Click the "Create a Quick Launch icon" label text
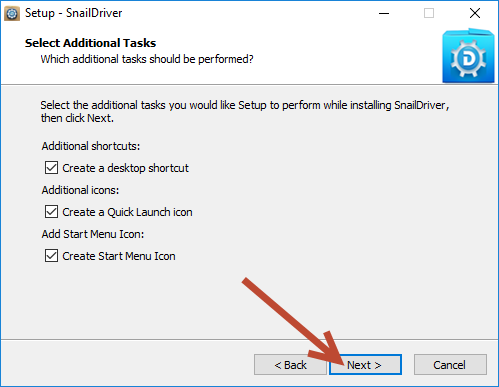The image size is (499, 387). 127,212
